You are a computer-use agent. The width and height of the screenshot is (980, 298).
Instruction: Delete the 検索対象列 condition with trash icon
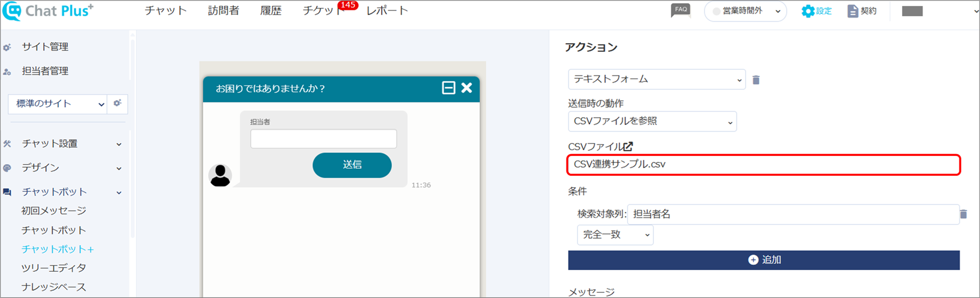tap(963, 214)
